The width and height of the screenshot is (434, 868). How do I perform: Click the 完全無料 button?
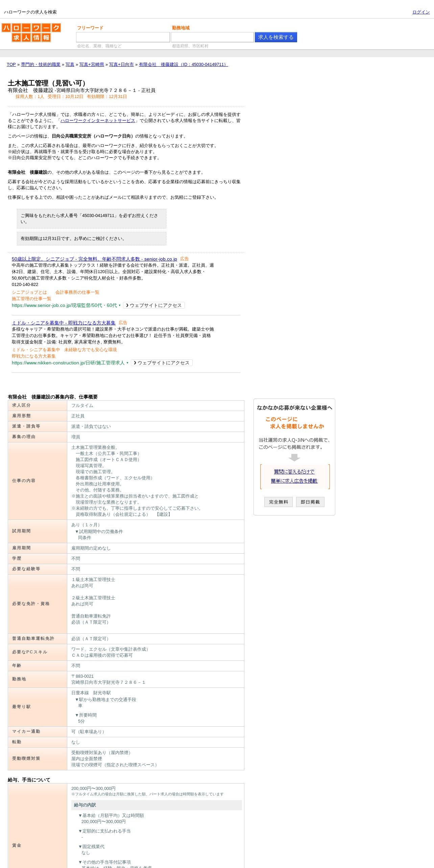tap(279, 502)
